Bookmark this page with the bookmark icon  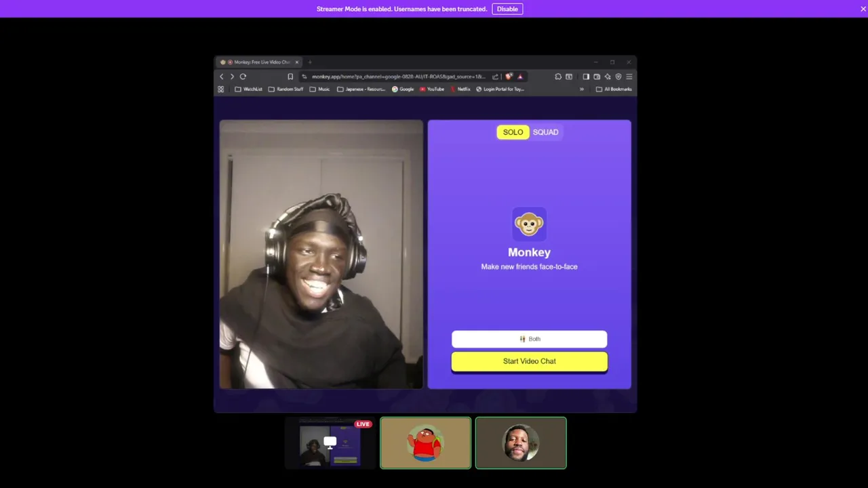290,77
